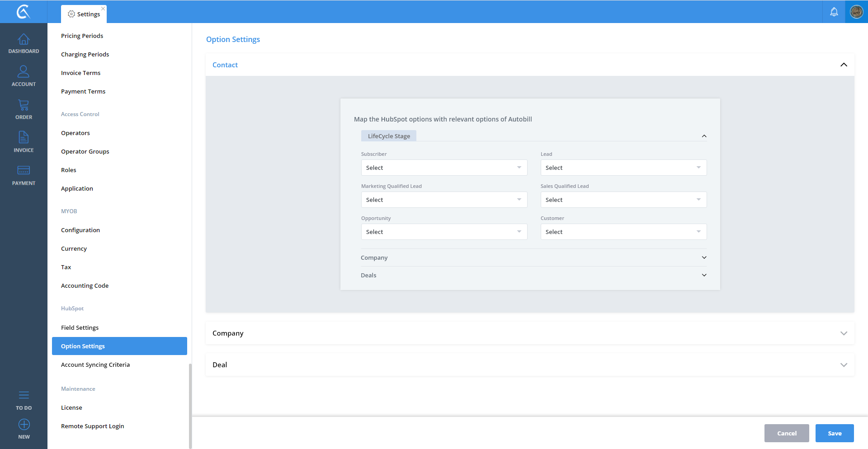Expand the Deals row in mapping card
The width and height of the screenshot is (868, 449).
703,275
